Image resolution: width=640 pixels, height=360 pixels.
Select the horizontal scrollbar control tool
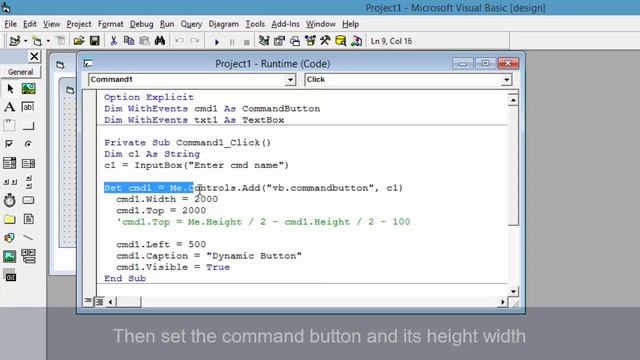pyautogui.click(x=9, y=182)
